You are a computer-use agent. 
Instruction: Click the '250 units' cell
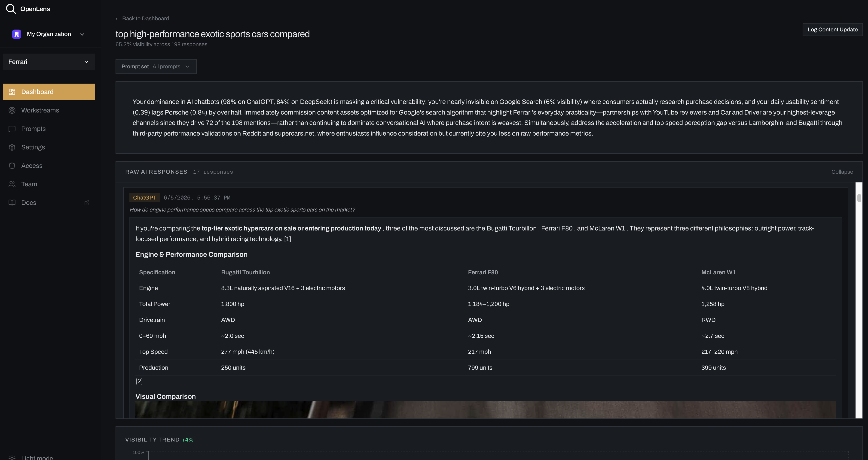[x=233, y=368]
